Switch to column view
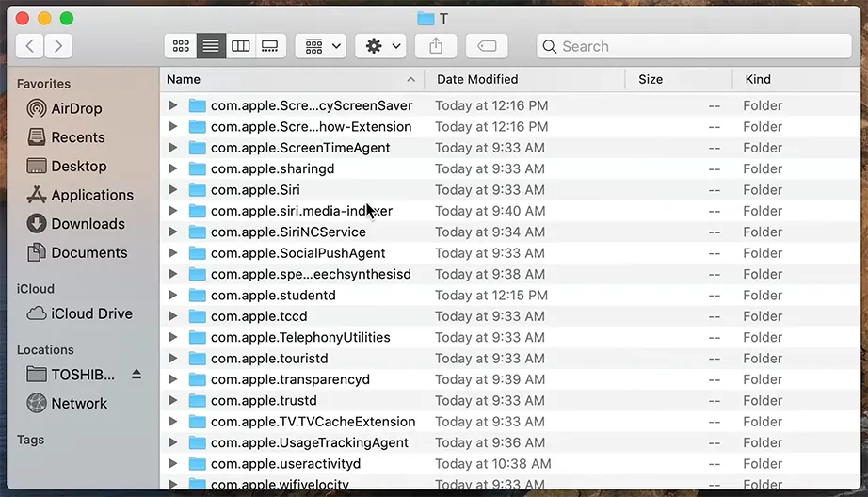Viewport: 868px width, 497px height. [240, 46]
